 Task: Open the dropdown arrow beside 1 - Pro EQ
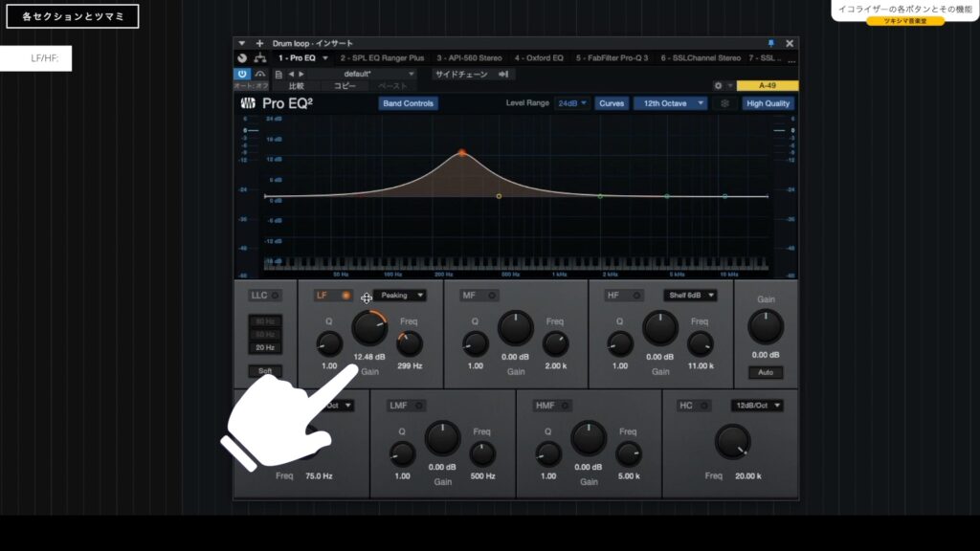coord(325,58)
